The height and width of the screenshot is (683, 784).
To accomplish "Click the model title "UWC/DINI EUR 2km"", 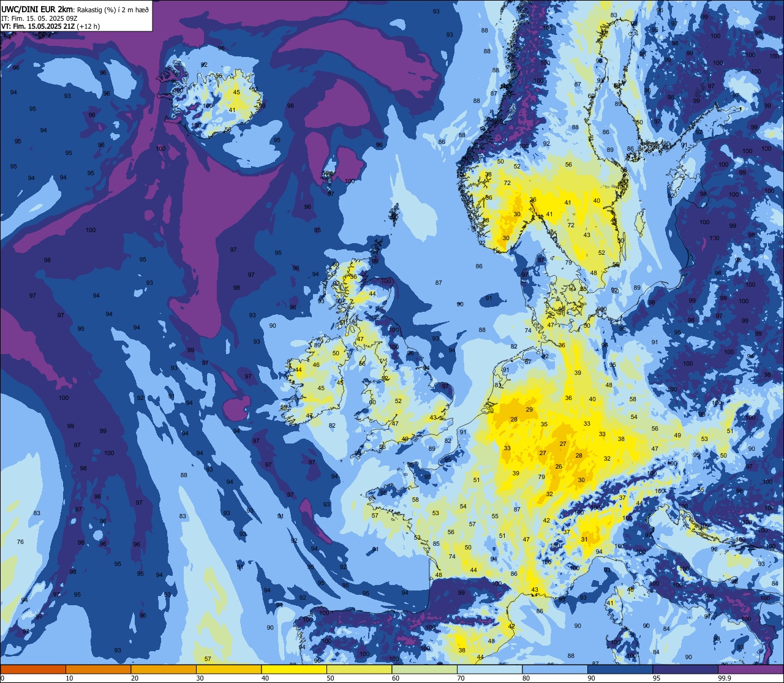I will coord(37,9).
